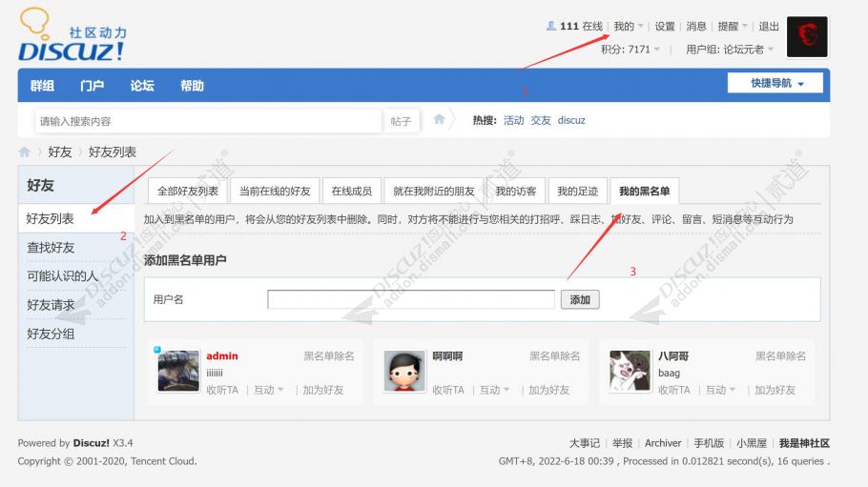868x487 pixels.
Task: Select the 我的黑名单 tab
Action: [645, 191]
